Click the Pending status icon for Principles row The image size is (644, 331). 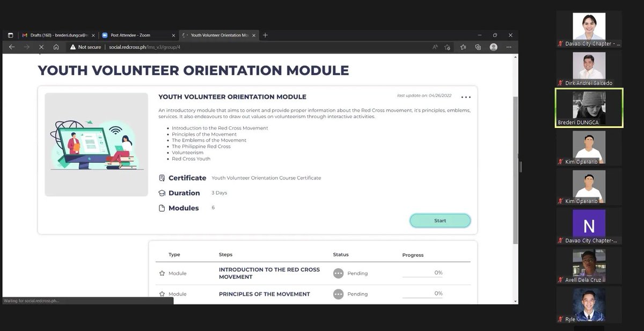coord(338,294)
